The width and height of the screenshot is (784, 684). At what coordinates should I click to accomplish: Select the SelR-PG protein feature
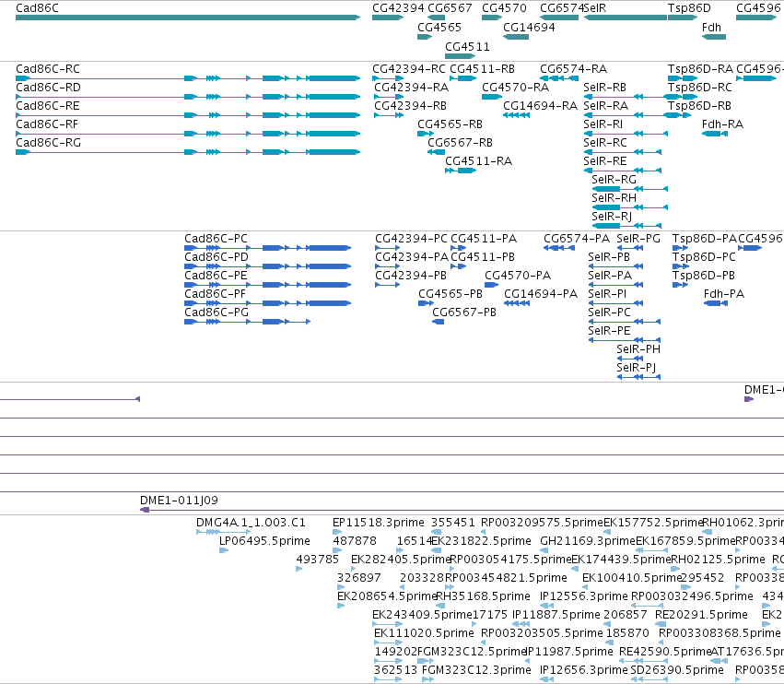(x=630, y=248)
